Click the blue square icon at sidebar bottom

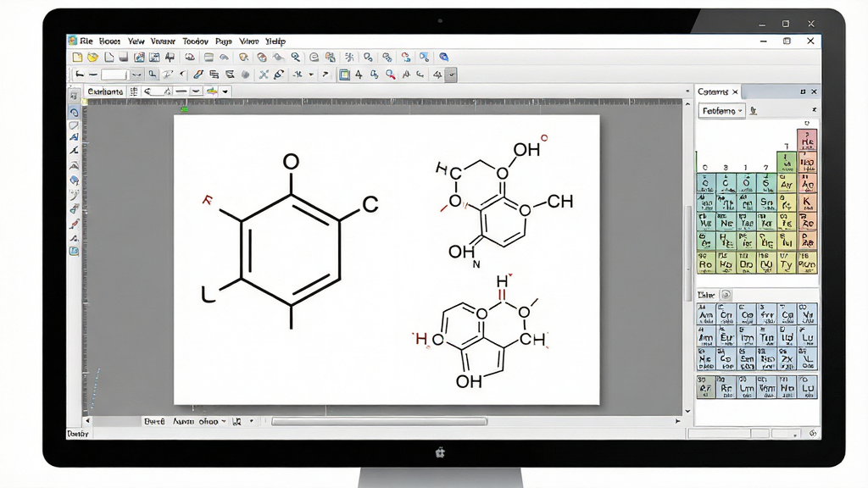(75, 251)
